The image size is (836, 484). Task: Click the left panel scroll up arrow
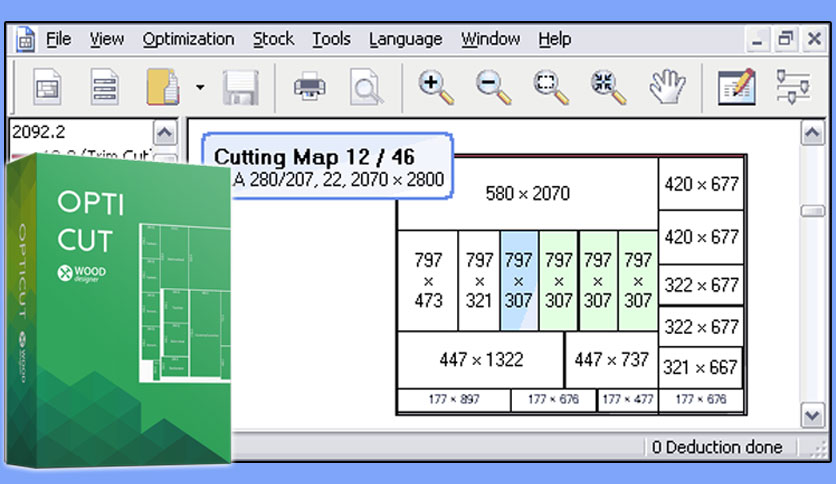165,132
